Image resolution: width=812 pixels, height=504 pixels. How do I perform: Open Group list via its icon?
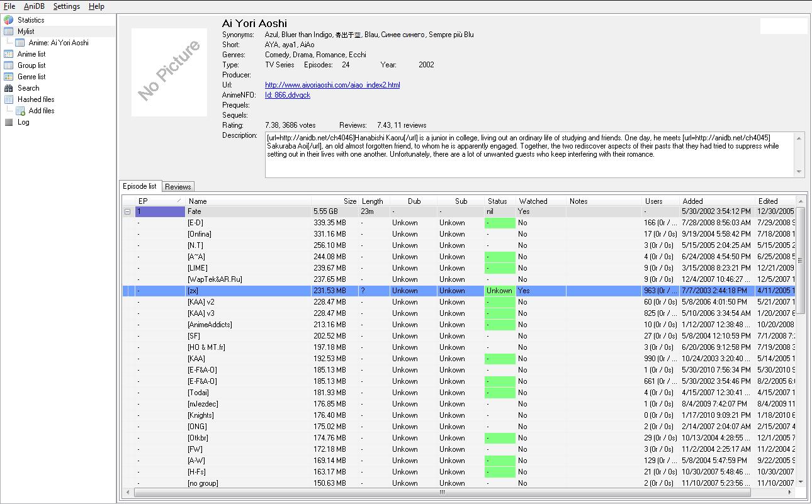click(9, 65)
